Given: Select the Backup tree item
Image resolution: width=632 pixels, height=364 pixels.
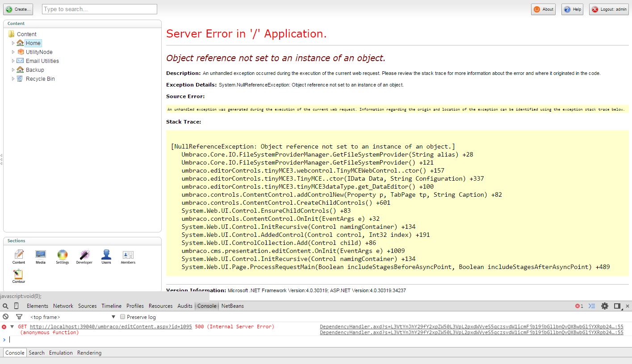Looking at the screenshot, I should pos(35,70).
